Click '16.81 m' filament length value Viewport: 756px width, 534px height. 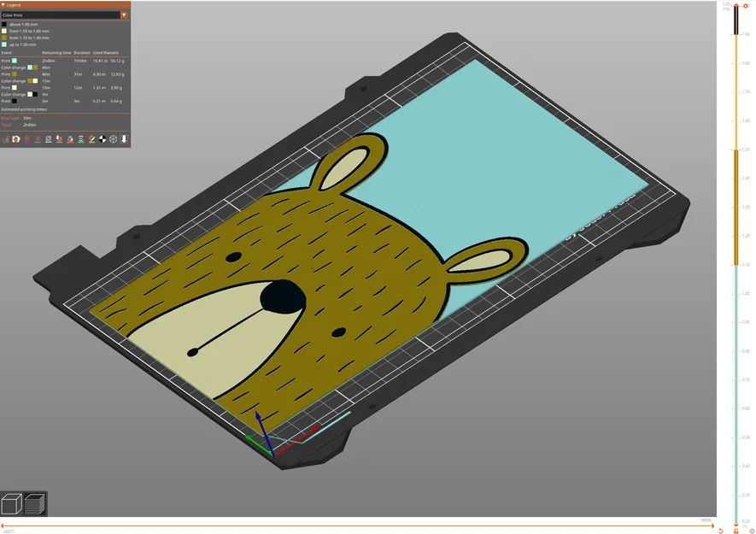coord(100,61)
